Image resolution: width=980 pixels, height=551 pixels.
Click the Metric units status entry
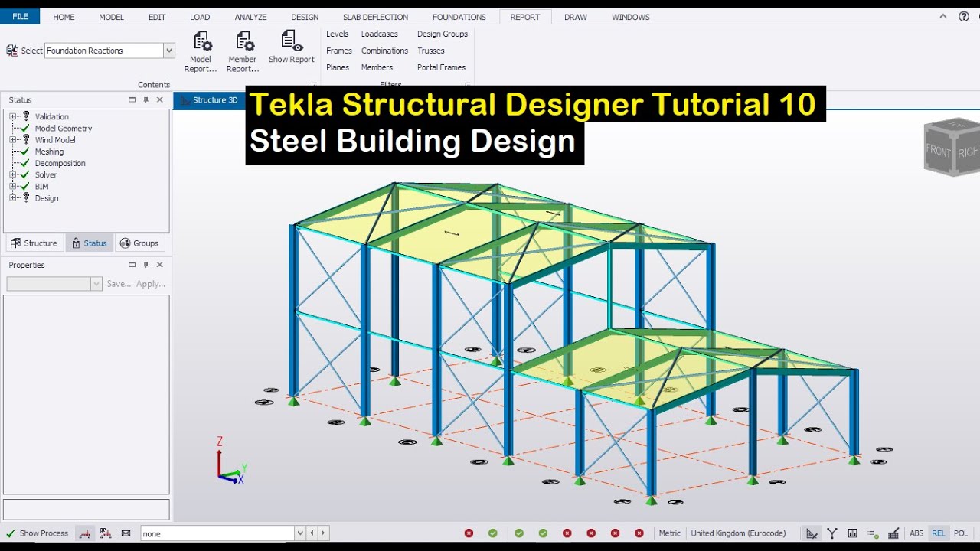[x=670, y=533]
